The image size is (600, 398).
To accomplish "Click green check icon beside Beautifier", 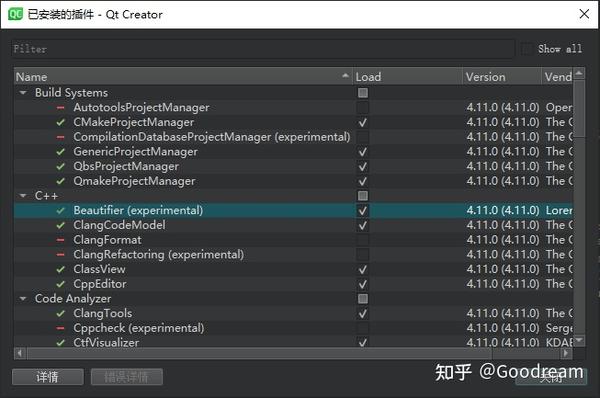I will coord(60,210).
